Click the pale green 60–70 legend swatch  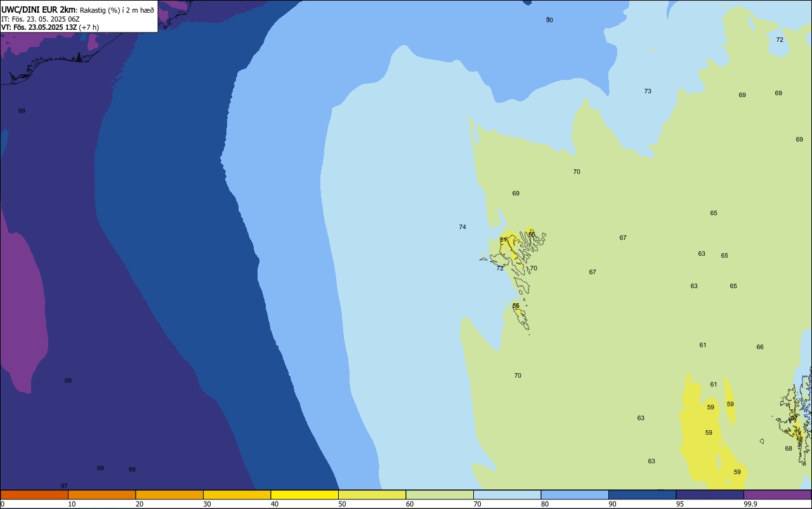click(440, 494)
